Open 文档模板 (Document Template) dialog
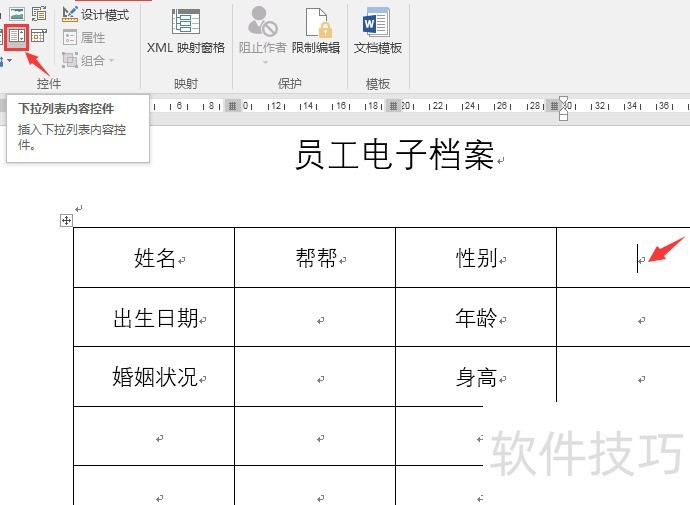The image size is (690, 505). pyautogui.click(x=378, y=31)
